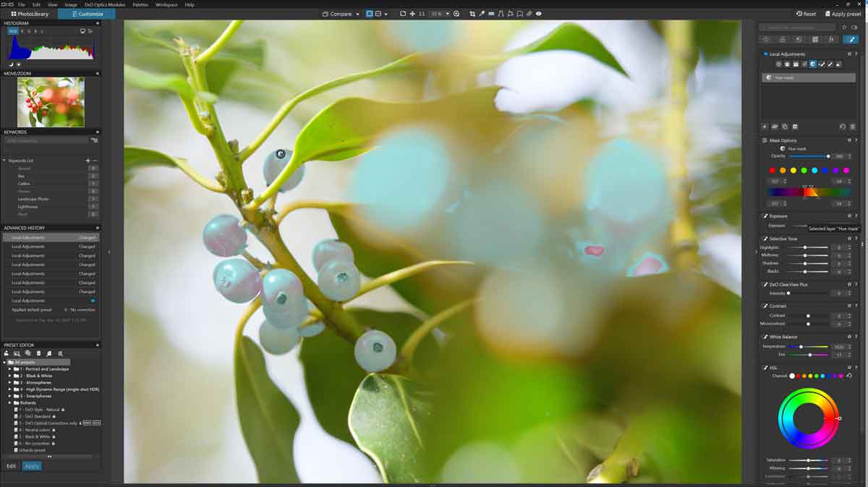868x487 pixels.
Task: Toggle the Local Adjustments blue activation dot
Action: [x=765, y=54]
